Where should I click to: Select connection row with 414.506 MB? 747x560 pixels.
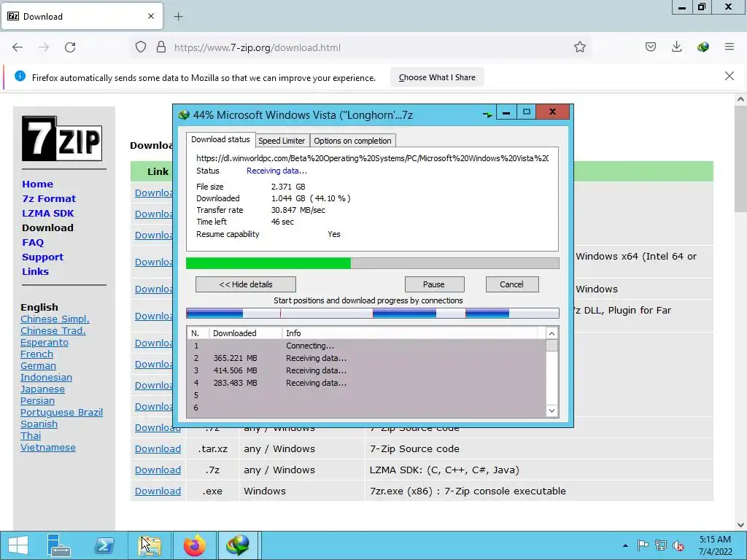[367, 370]
